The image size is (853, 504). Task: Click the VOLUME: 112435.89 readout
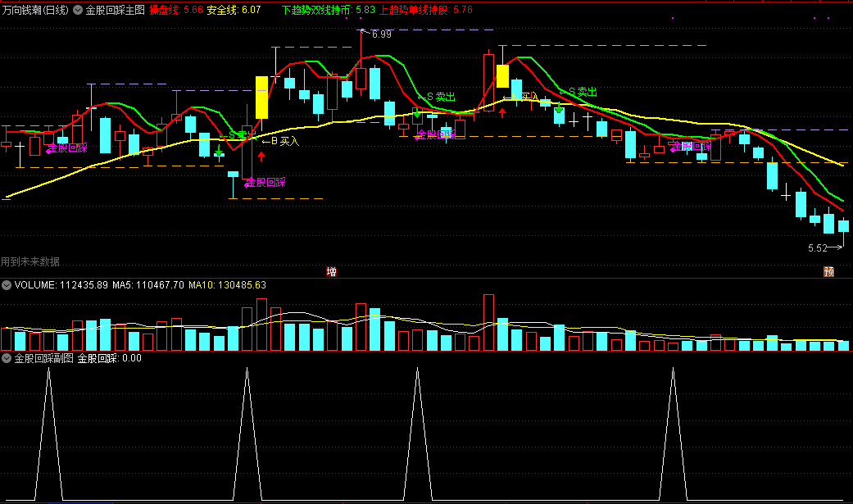pos(61,285)
